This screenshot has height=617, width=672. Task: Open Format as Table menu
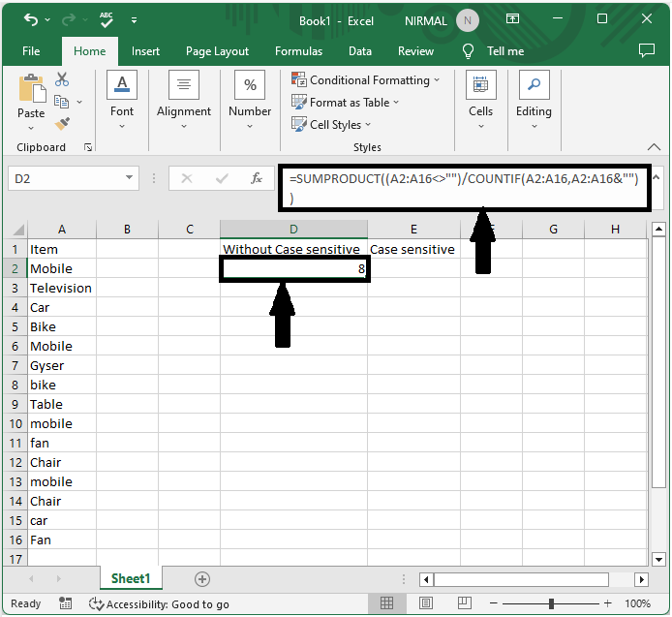click(345, 103)
